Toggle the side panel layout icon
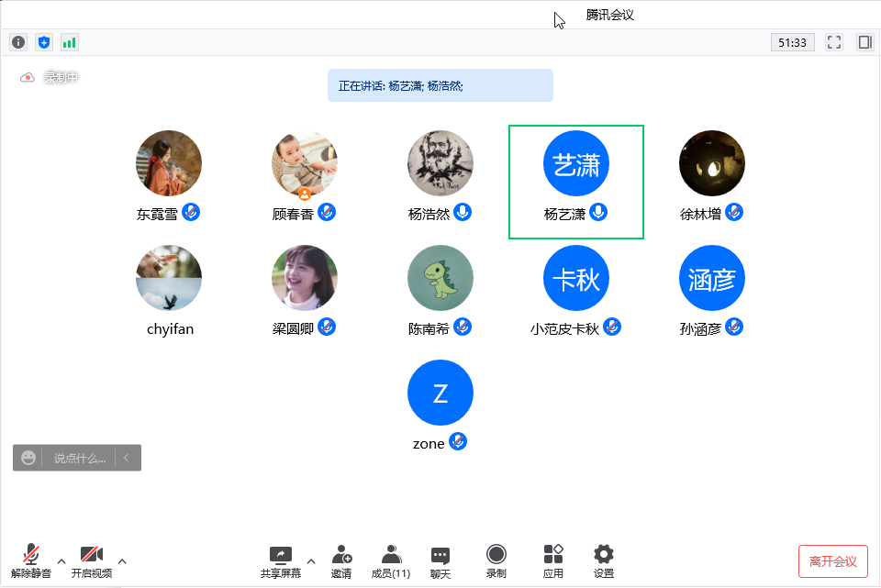 pyautogui.click(x=864, y=42)
